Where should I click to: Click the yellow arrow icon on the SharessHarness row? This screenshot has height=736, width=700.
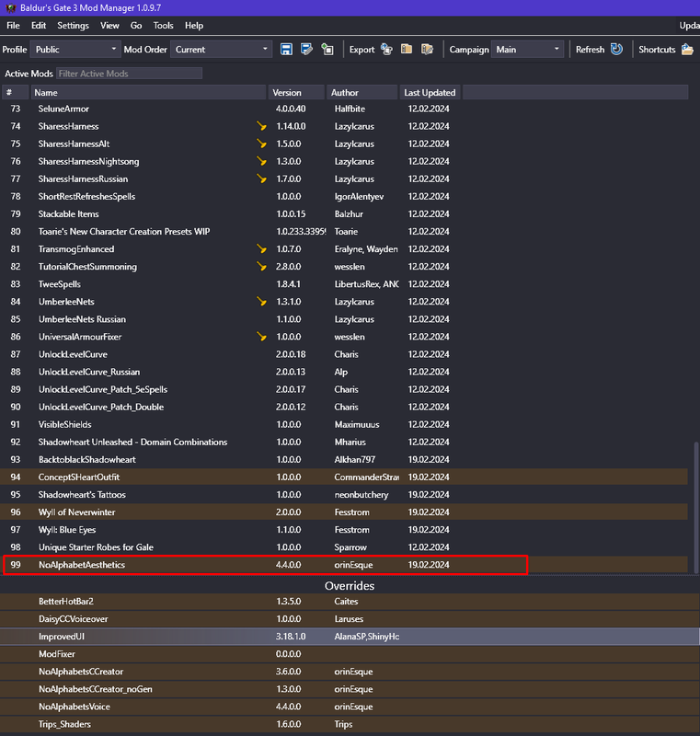262,126
